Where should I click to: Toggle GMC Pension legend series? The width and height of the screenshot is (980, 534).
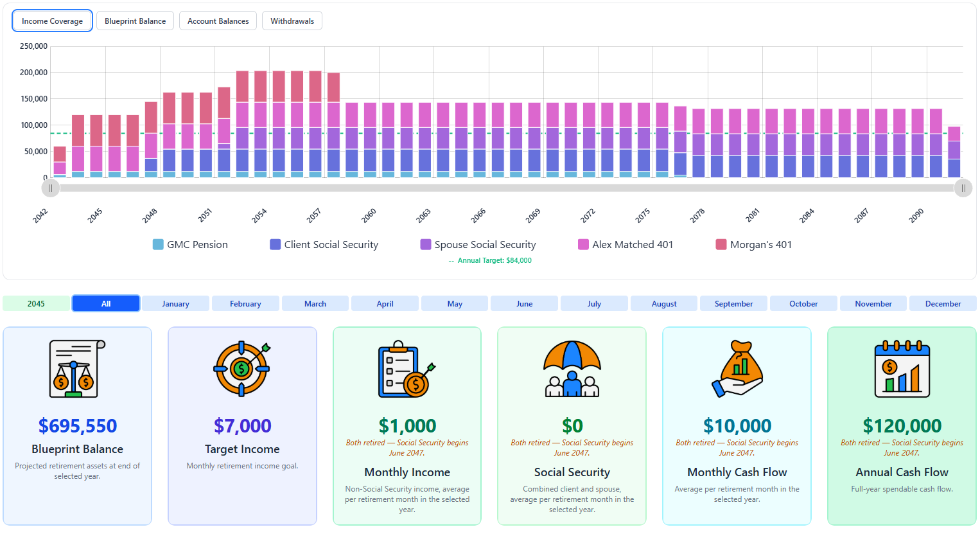[x=190, y=244]
